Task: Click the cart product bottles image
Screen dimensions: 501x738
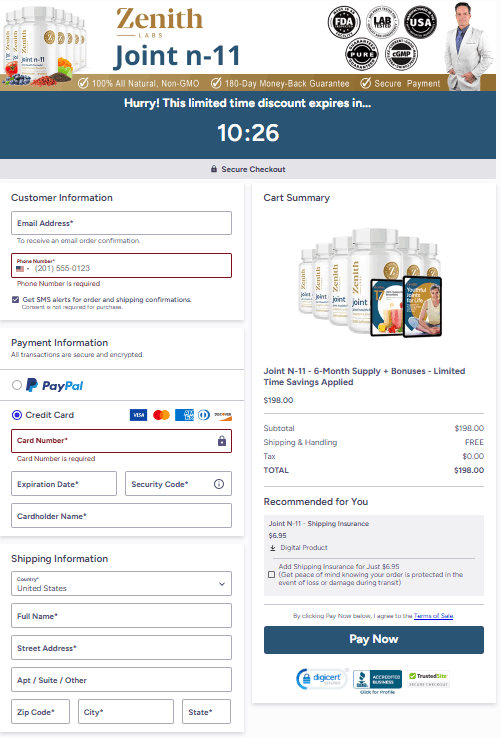Action: click(371, 282)
